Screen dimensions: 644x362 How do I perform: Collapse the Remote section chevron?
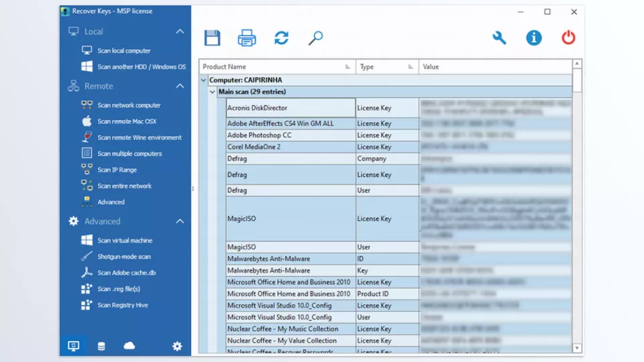coord(180,86)
